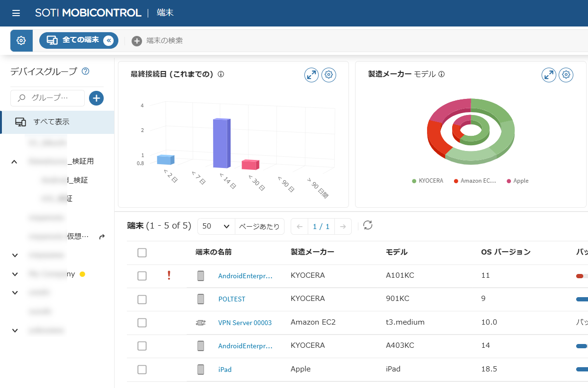Open デバイスグループ help question mark
The width and height of the screenshot is (588, 388).
(x=86, y=71)
